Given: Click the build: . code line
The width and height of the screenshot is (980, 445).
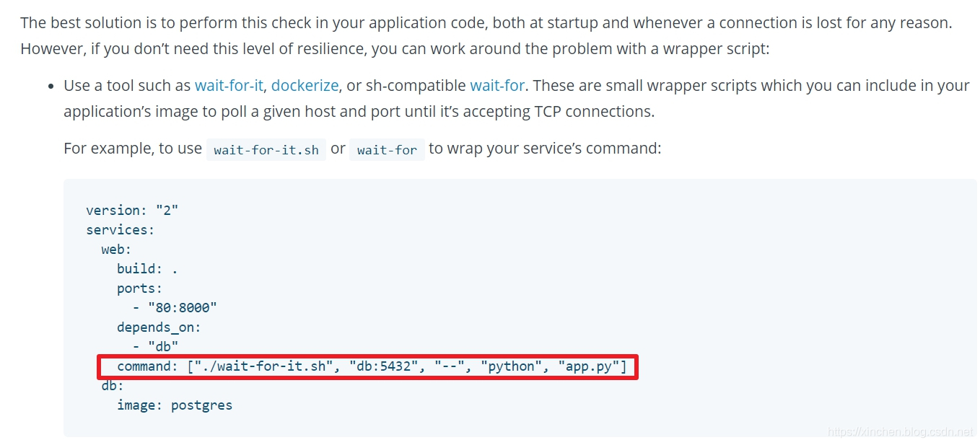Looking at the screenshot, I should tap(147, 269).
